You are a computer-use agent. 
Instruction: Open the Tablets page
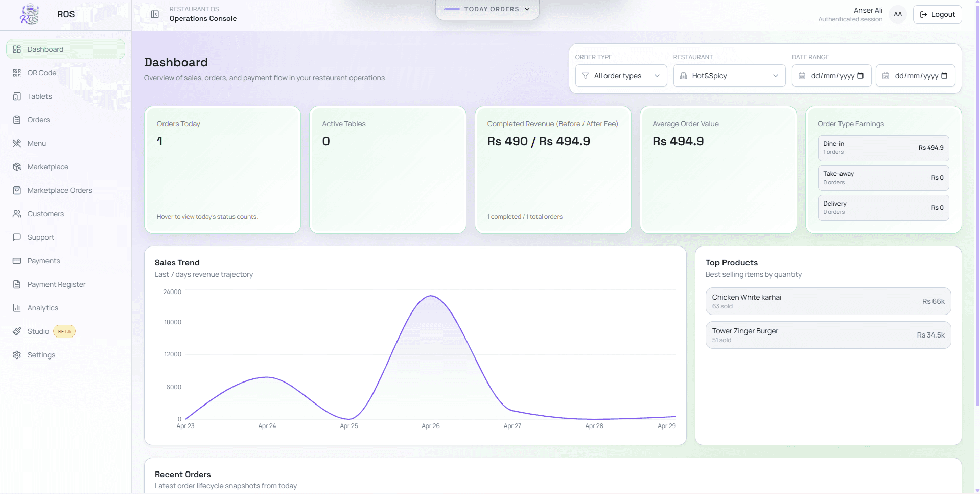coord(65,96)
